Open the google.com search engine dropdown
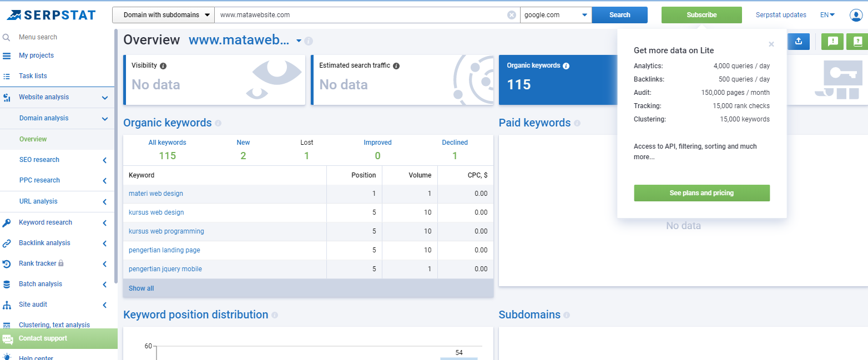This screenshot has width=868, height=360. pos(556,15)
